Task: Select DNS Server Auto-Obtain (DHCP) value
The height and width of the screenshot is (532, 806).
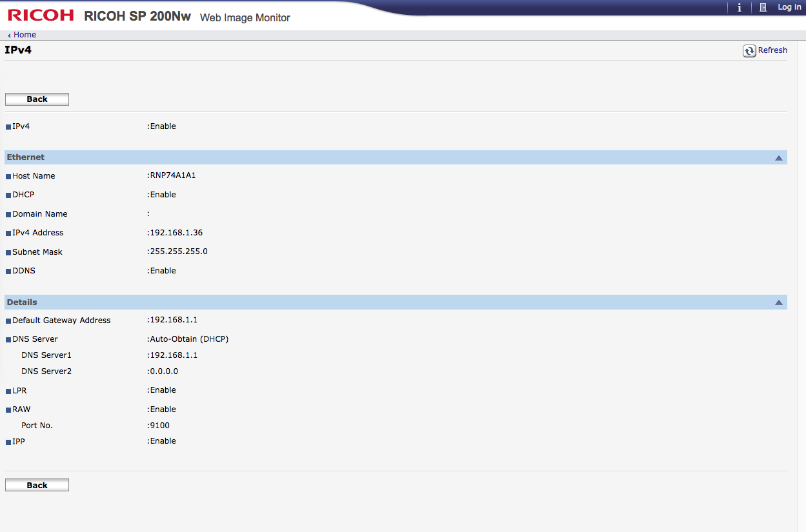Action: click(x=189, y=339)
